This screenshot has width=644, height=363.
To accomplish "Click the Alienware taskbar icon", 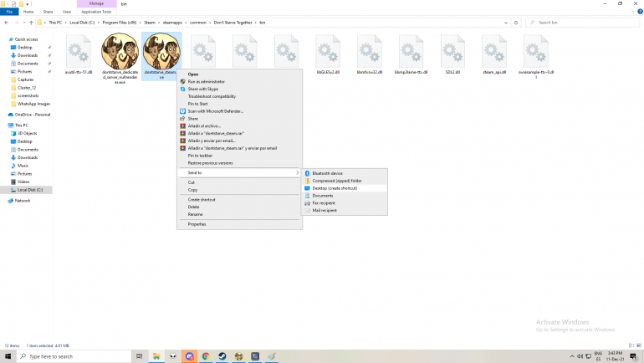I will [173, 356].
